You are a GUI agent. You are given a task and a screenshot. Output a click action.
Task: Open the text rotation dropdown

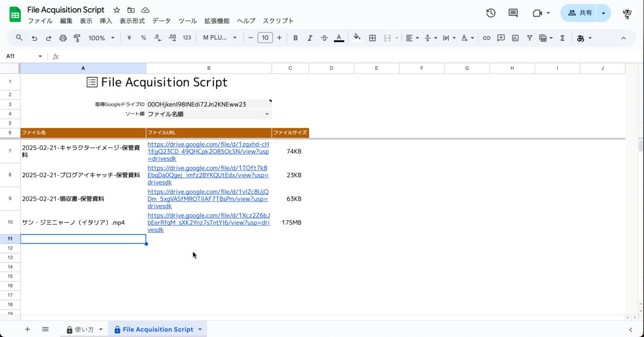click(x=468, y=38)
